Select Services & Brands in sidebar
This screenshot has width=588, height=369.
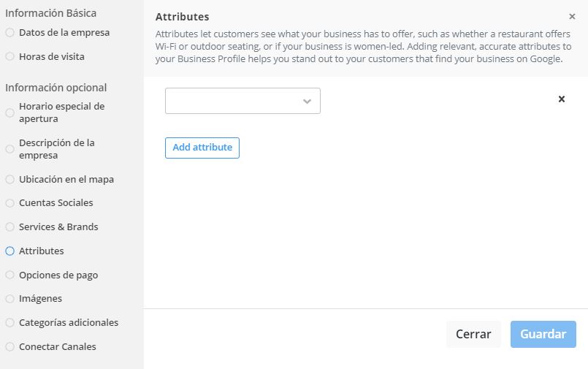[x=58, y=227]
